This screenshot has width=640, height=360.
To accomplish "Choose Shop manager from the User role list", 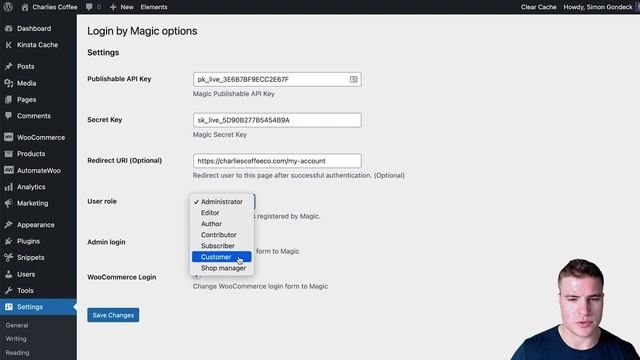I will (222, 268).
